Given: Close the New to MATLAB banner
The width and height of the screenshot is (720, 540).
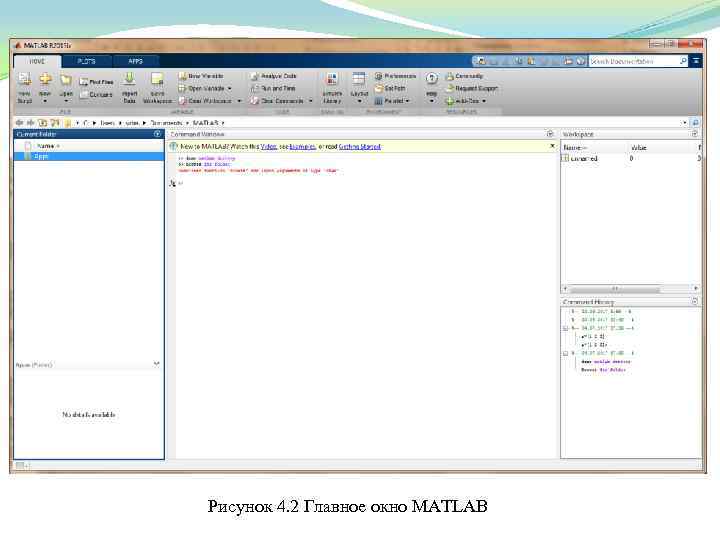Looking at the screenshot, I should pyautogui.click(x=552, y=146).
